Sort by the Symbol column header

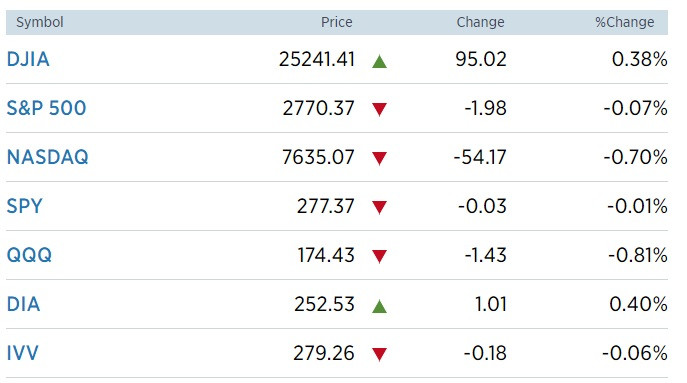coord(40,22)
